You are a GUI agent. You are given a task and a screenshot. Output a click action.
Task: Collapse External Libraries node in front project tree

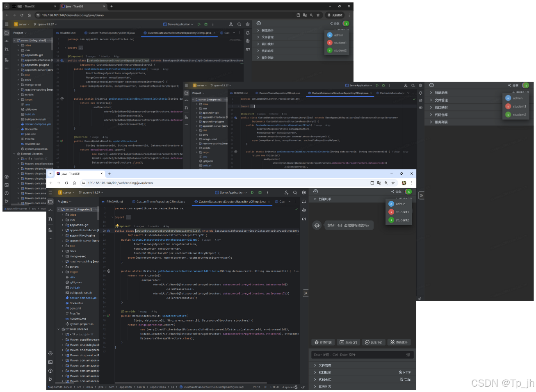click(59, 329)
